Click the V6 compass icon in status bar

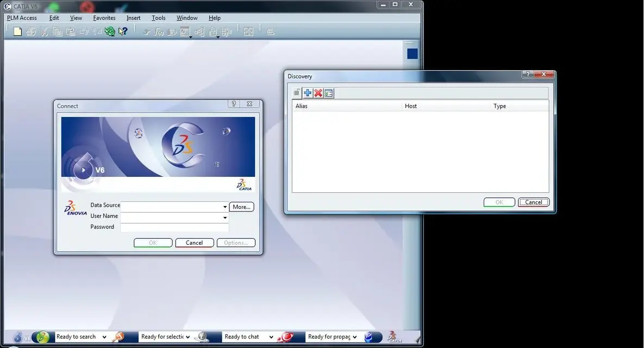pyautogui.click(x=18, y=337)
